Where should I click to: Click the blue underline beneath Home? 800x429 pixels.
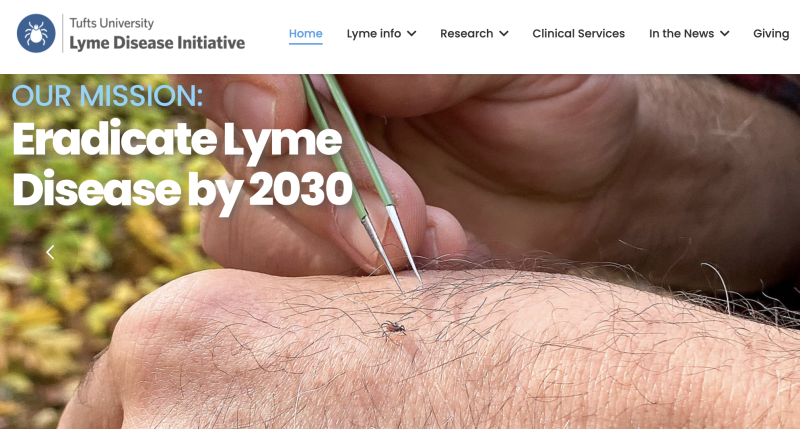click(306, 44)
